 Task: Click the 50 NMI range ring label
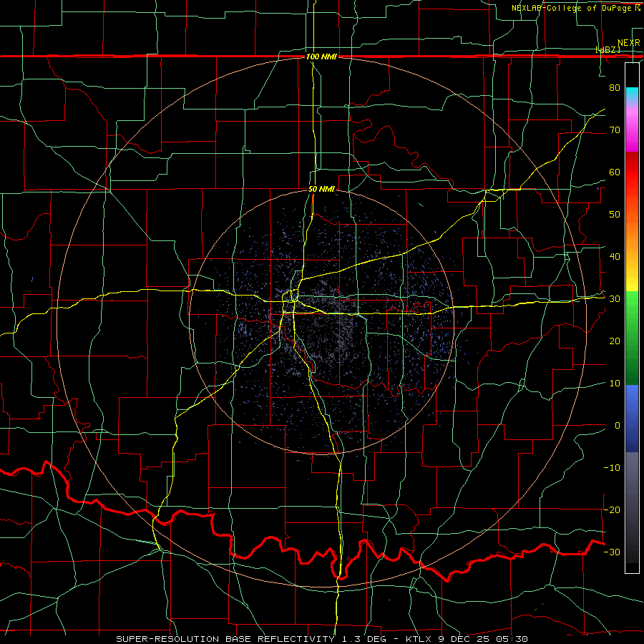(x=321, y=190)
